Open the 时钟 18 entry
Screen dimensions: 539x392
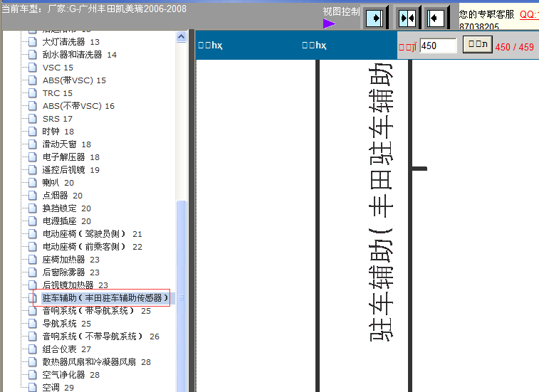coord(58,132)
